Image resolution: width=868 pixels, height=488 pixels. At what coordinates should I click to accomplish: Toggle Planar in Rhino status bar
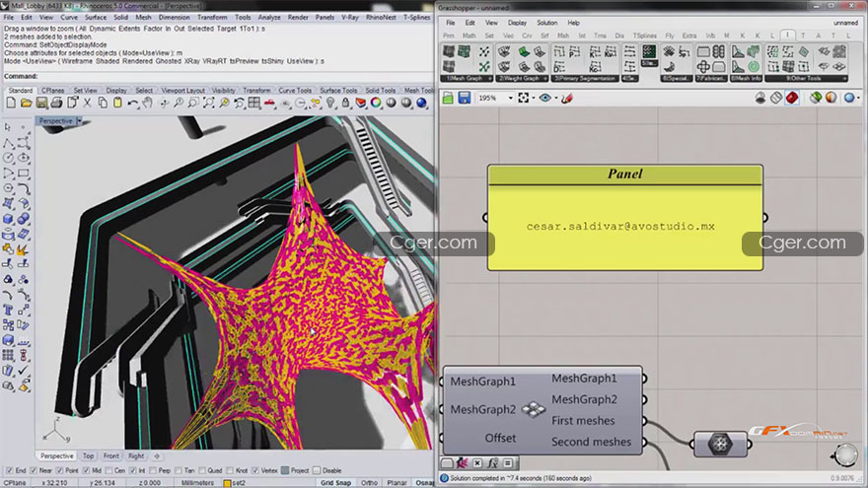pyautogui.click(x=397, y=482)
